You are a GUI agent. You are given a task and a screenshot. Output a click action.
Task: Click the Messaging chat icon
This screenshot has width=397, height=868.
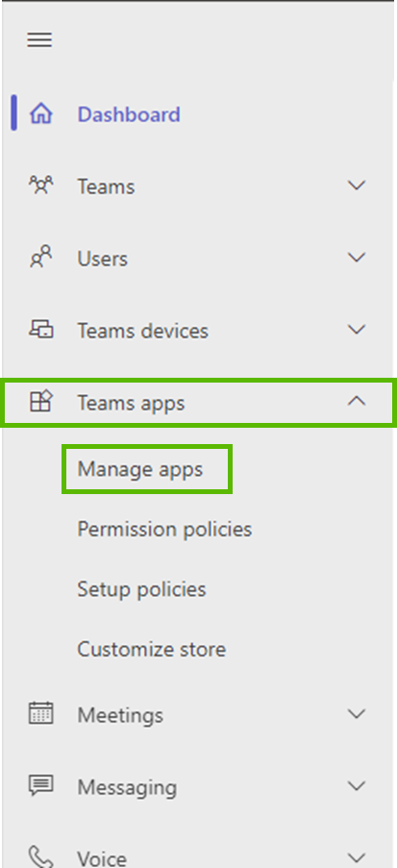click(41, 785)
